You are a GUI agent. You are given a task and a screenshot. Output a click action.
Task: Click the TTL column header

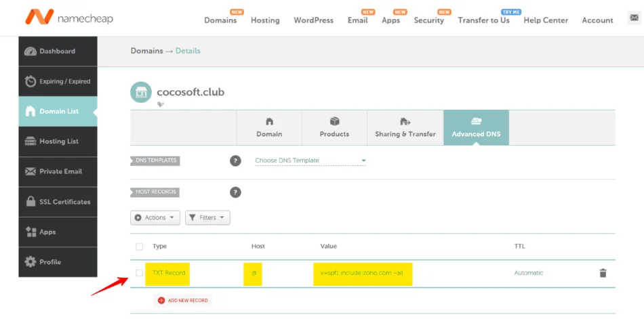519,247
